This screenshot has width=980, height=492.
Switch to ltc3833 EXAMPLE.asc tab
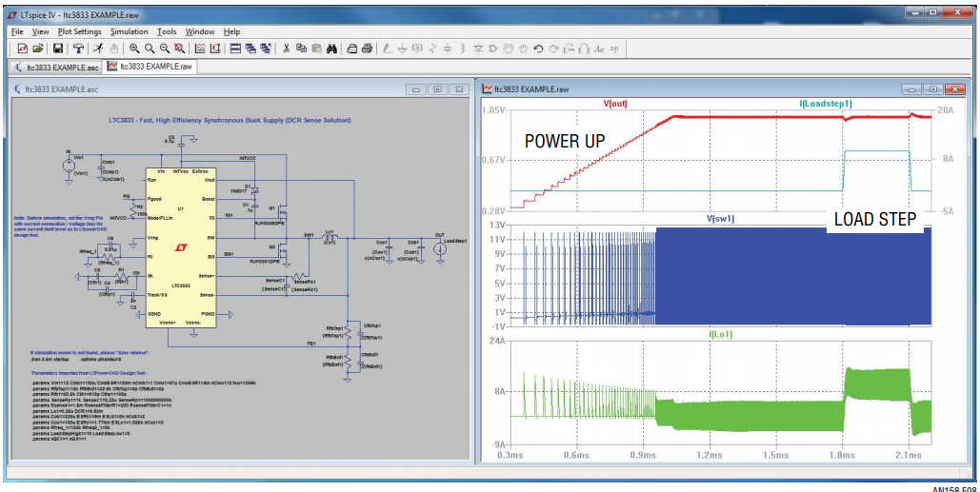pos(56,67)
